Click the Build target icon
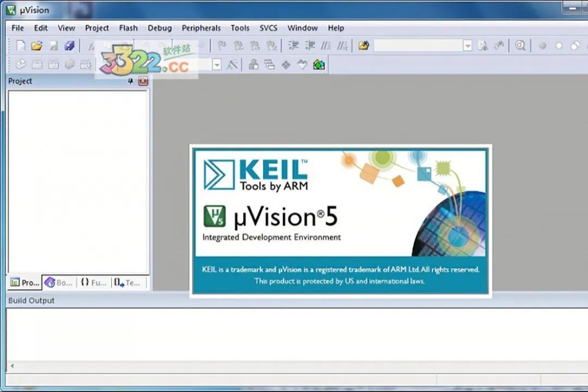Viewport: 588px width, 392px height. point(37,65)
